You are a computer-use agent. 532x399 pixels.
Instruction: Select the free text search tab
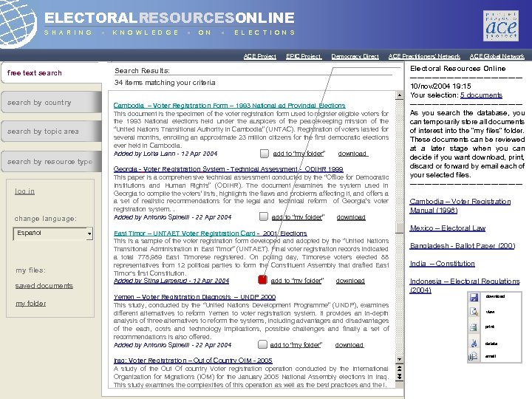[x=51, y=73]
